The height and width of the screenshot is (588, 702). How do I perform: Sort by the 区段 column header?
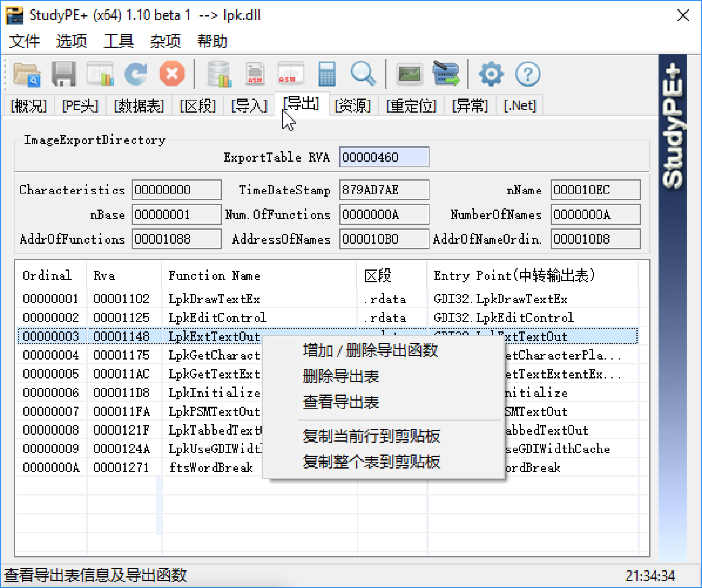(392, 275)
